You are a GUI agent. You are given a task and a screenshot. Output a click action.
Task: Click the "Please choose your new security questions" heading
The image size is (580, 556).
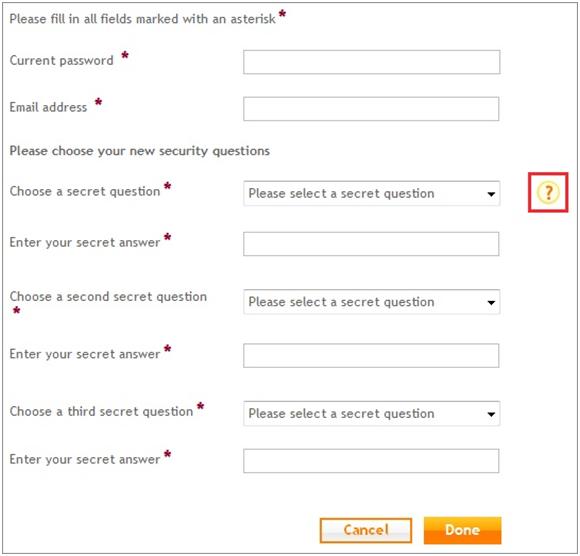pyautogui.click(x=139, y=151)
